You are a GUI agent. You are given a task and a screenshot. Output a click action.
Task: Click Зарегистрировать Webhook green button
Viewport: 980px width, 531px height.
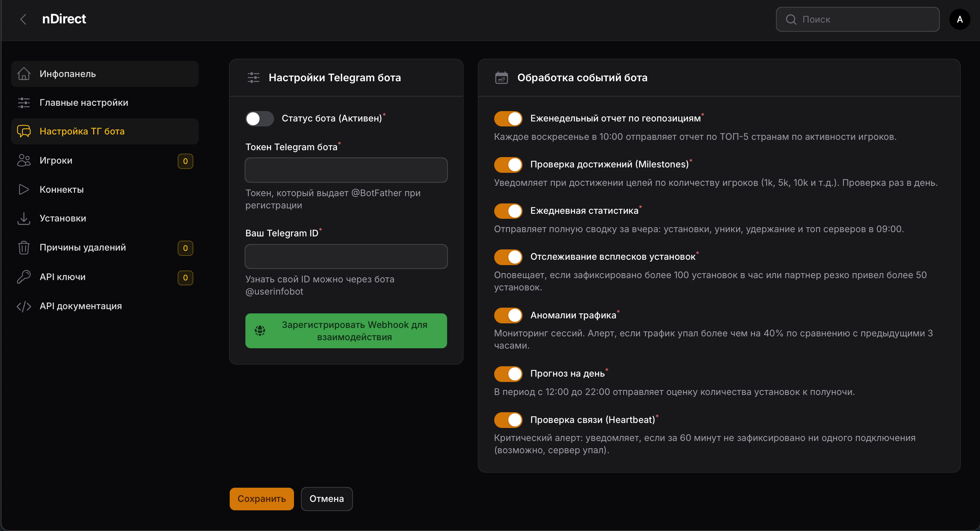(346, 331)
